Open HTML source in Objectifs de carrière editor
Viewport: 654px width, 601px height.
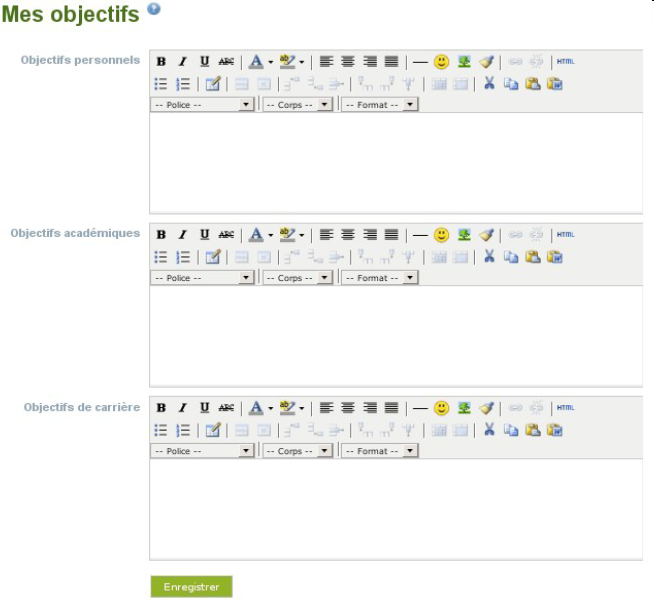565,408
